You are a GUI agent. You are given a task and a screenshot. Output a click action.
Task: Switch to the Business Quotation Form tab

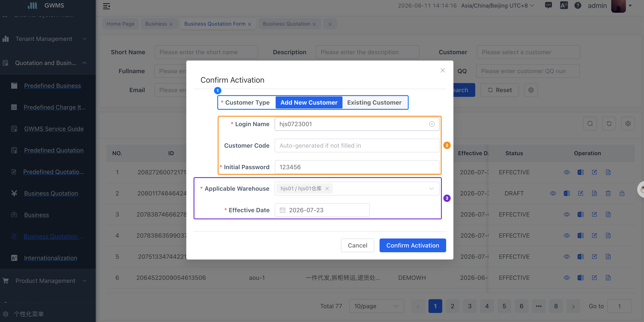(x=215, y=24)
